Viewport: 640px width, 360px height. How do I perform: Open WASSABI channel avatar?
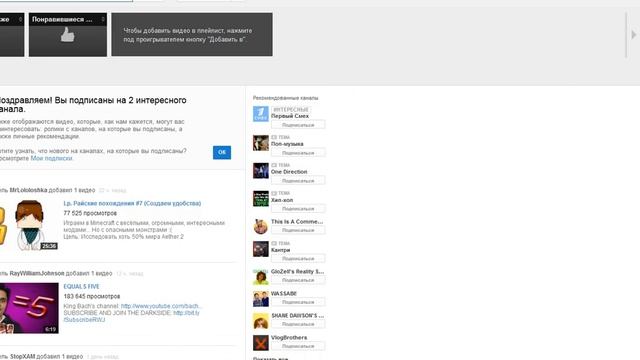(x=260, y=299)
